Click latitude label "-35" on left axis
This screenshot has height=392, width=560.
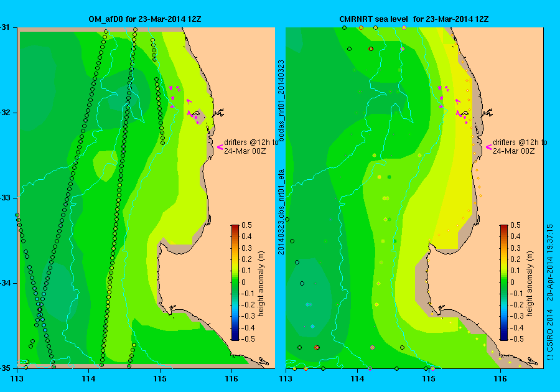(x=6, y=368)
